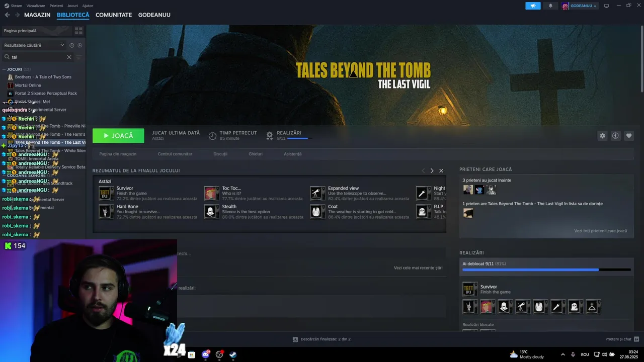
Task: Open Discuții link
Action: point(220,154)
